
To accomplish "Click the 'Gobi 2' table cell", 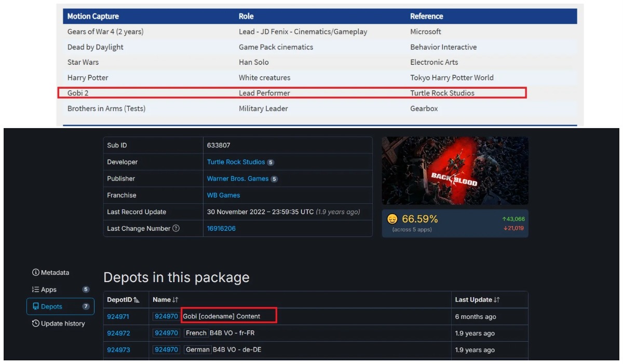I will [78, 93].
